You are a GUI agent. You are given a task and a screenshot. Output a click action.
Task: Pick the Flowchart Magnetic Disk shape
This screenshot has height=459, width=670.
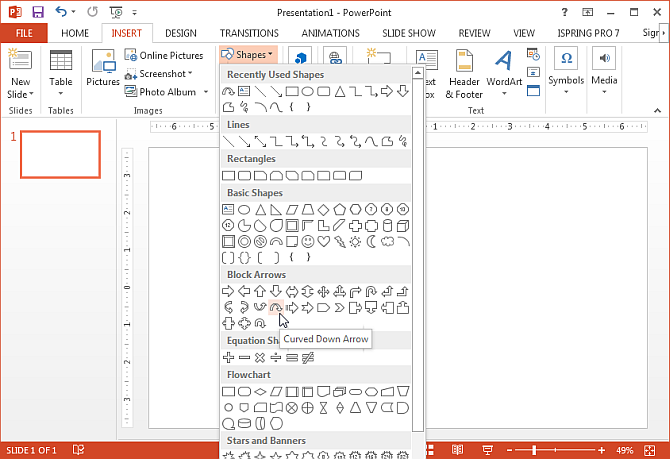[244, 424]
